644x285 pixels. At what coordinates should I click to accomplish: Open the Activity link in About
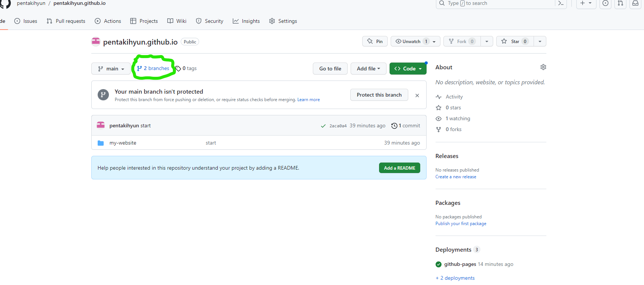454,97
